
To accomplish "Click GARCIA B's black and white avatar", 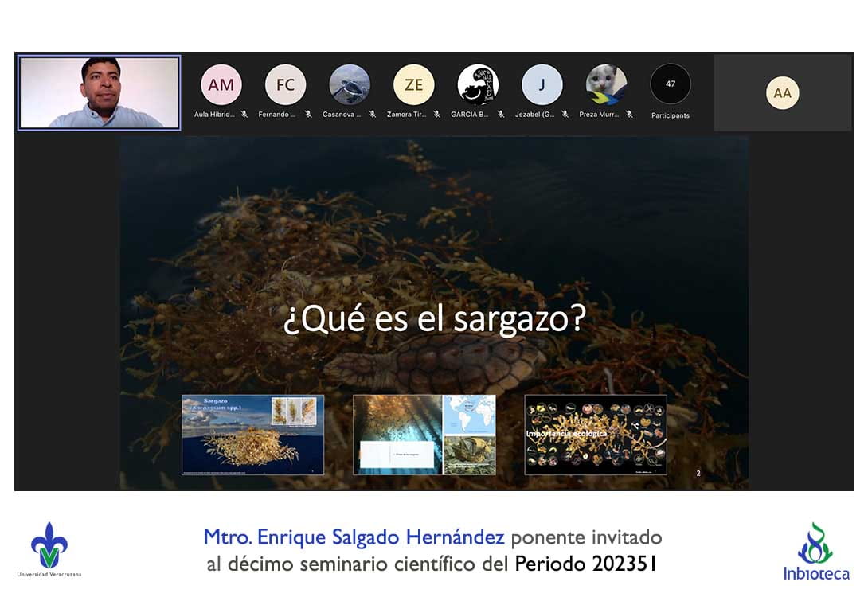I will click(x=478, y=84).
